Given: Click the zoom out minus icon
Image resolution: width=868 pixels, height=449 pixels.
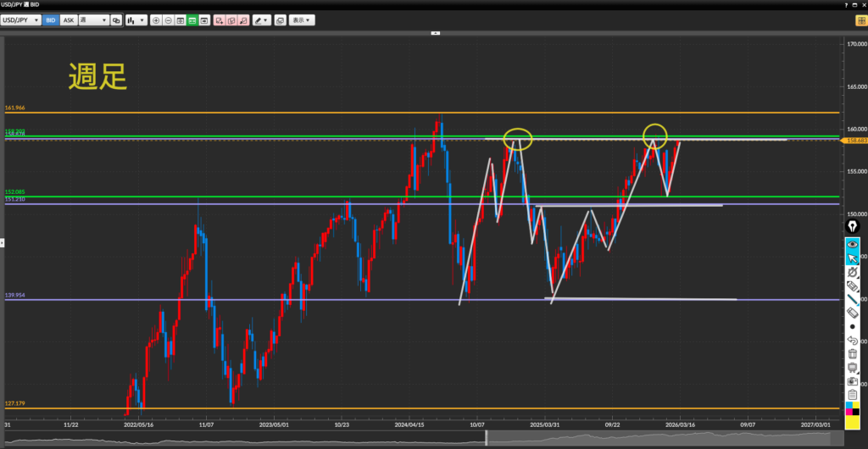Looking at the screenshot, I should (x=169, y=19).
